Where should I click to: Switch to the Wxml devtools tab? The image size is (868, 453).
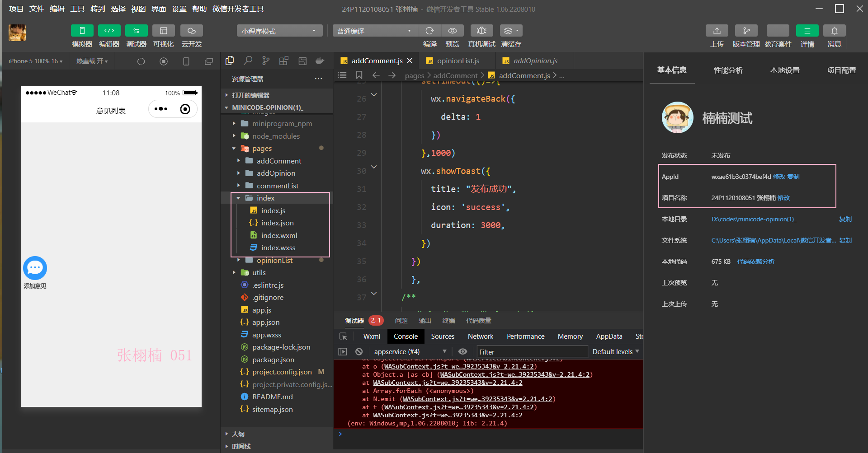tap(372, 336)
